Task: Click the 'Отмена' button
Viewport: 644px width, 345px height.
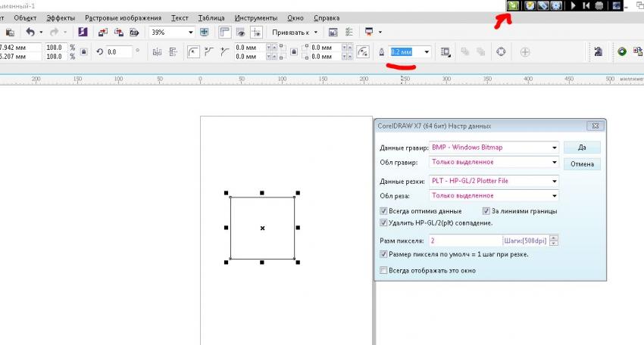Action: (x=582, y=164)
